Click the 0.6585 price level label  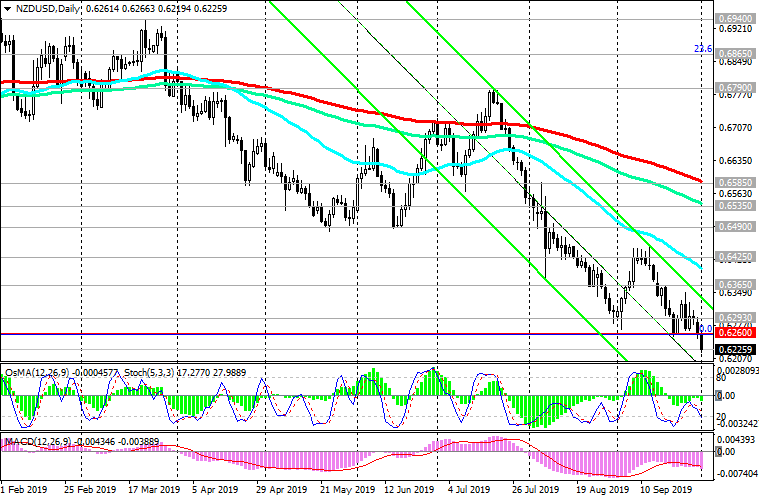[734, 182]
